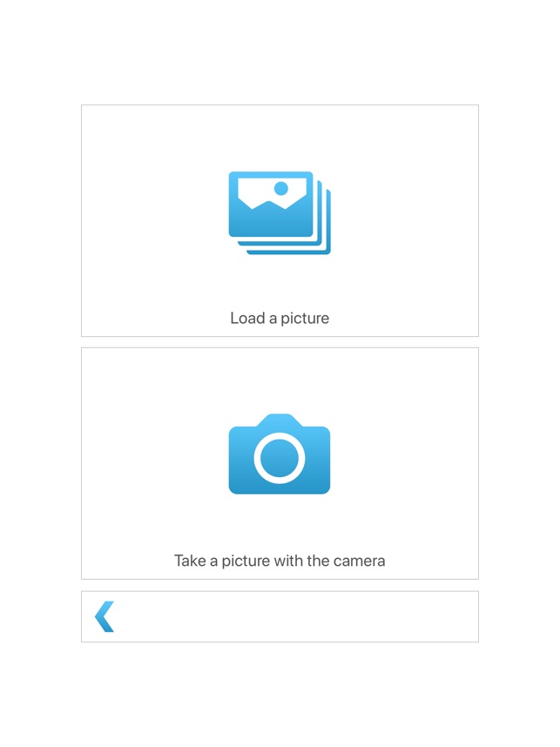Click the camera body below the lens
The width and height of the screenshot is (560, 747).
pos(280,488)
